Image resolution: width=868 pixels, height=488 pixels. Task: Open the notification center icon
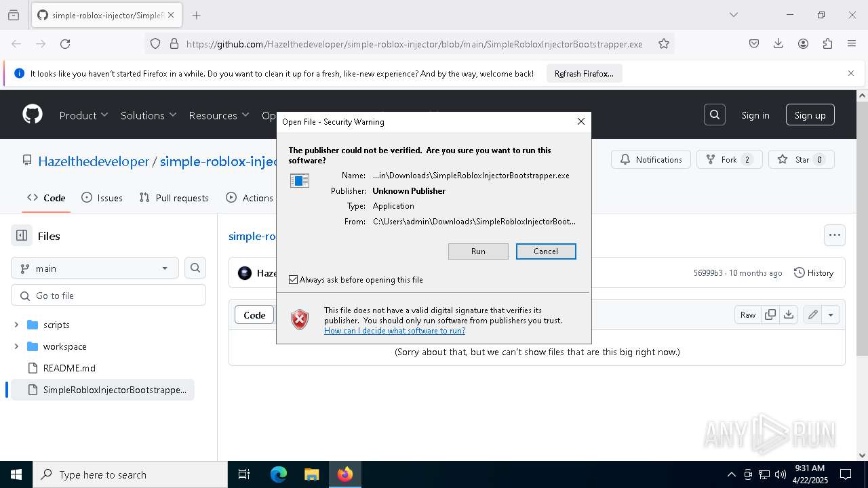846,474
